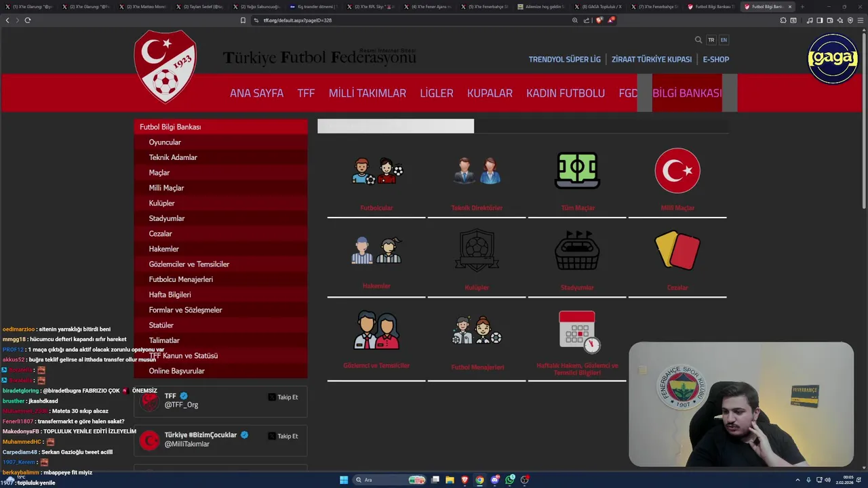Image resolution: width=868 pixels, height=488 pixels.
Task: Open LİGLER menu
Action: 437,93
